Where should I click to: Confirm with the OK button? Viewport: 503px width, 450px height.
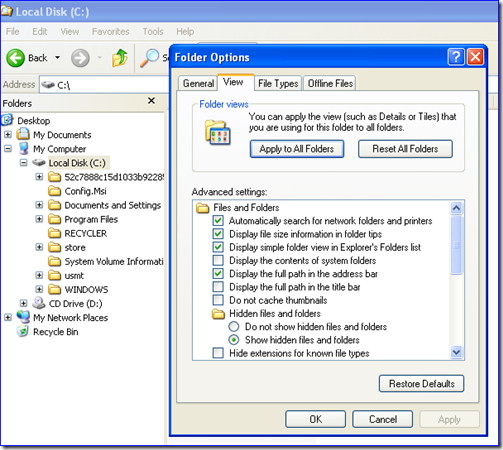coord(316,419)
